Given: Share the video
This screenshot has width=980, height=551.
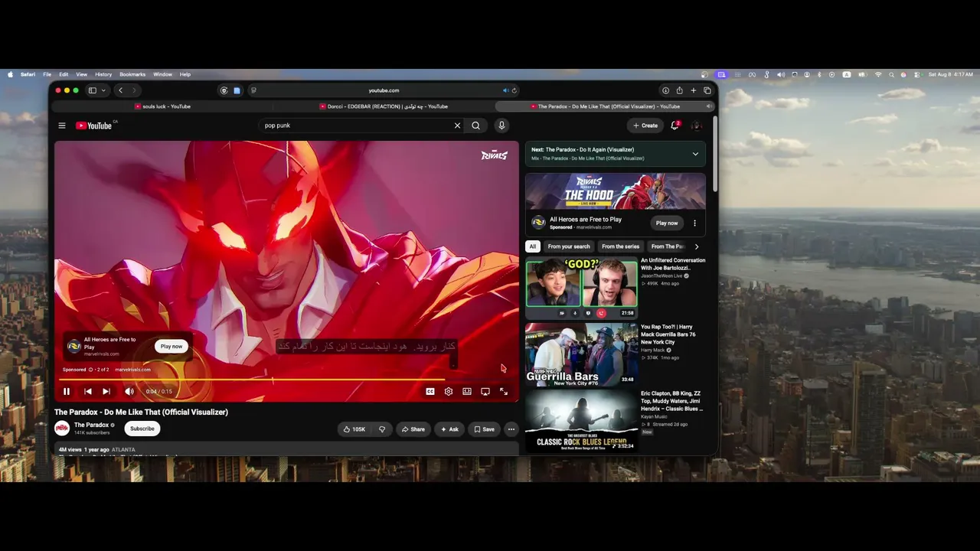Looking at the screenshot, I should (413, 429).
